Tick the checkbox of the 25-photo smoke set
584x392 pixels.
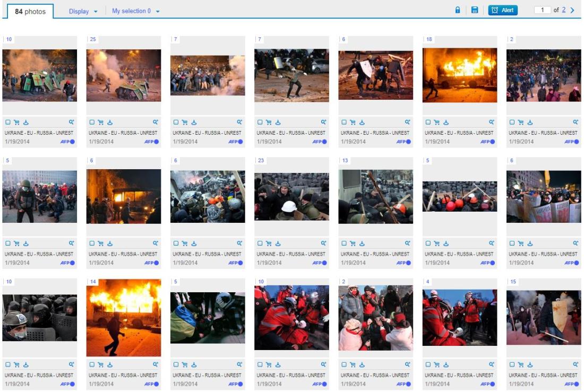tap(92, 122)
